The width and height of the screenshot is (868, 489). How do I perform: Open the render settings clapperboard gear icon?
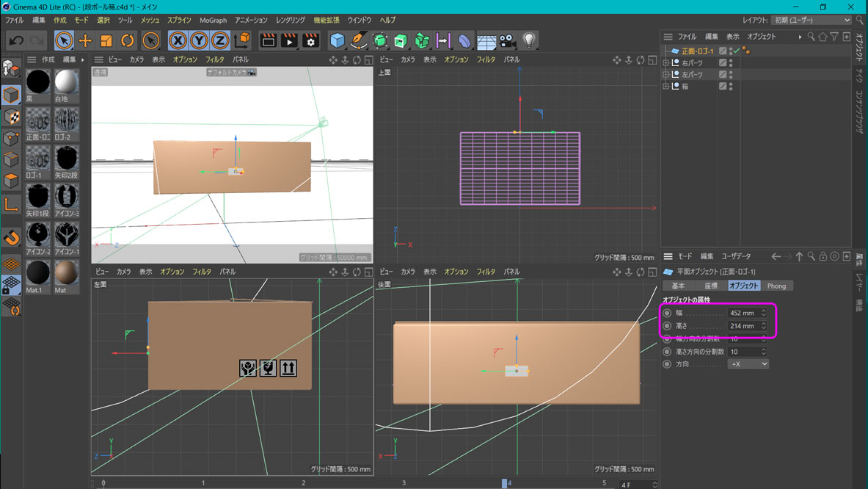310,40
